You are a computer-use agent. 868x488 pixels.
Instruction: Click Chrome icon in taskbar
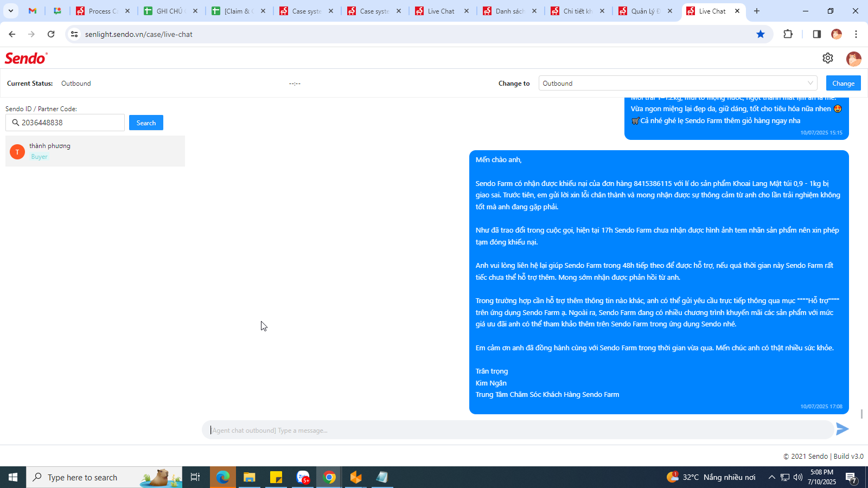[x=329, y=477]
